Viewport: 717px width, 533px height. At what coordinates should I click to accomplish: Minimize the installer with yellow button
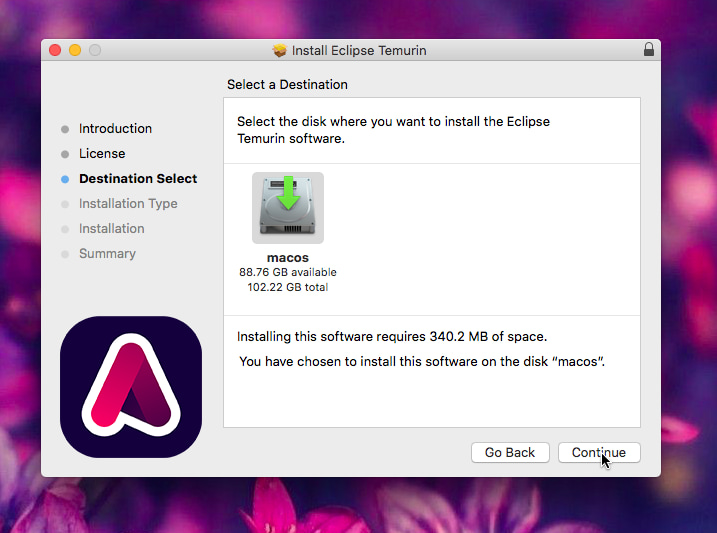75,50
